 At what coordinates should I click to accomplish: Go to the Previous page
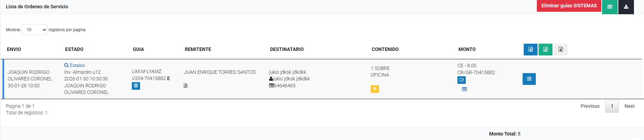click(590, 106)
